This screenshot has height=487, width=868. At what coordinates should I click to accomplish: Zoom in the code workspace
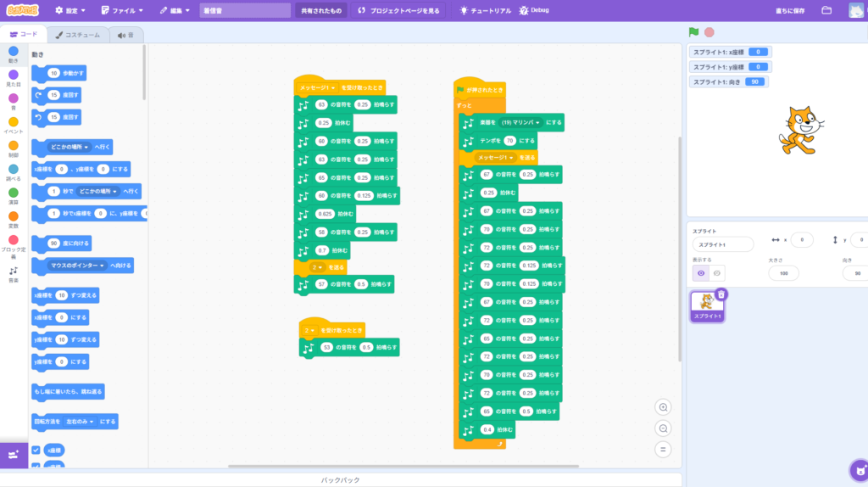(x=663, y=407)
